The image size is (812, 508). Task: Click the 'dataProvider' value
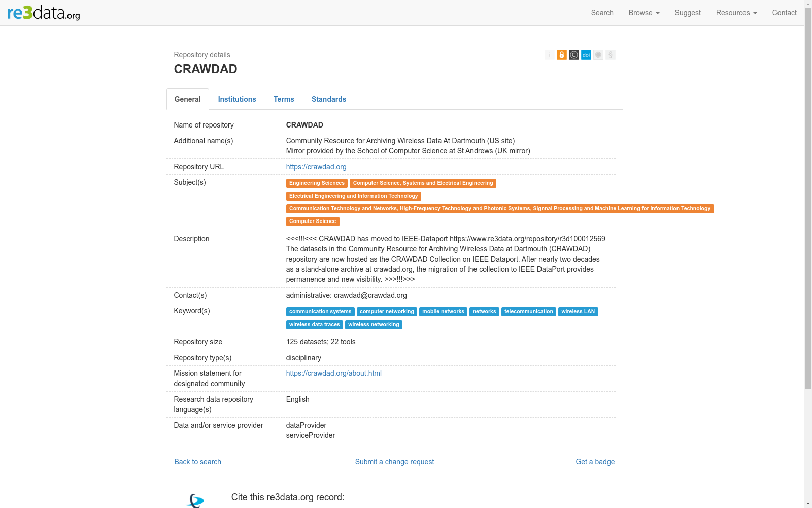307,425
